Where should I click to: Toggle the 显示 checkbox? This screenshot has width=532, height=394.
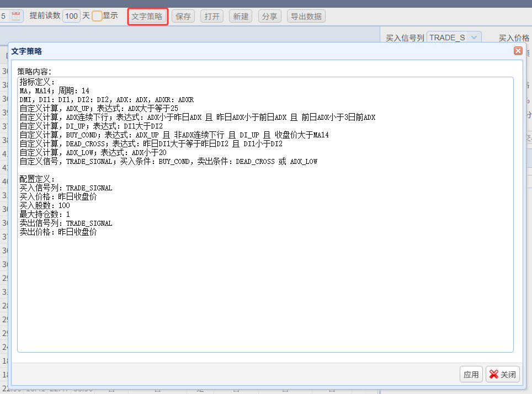97,16
